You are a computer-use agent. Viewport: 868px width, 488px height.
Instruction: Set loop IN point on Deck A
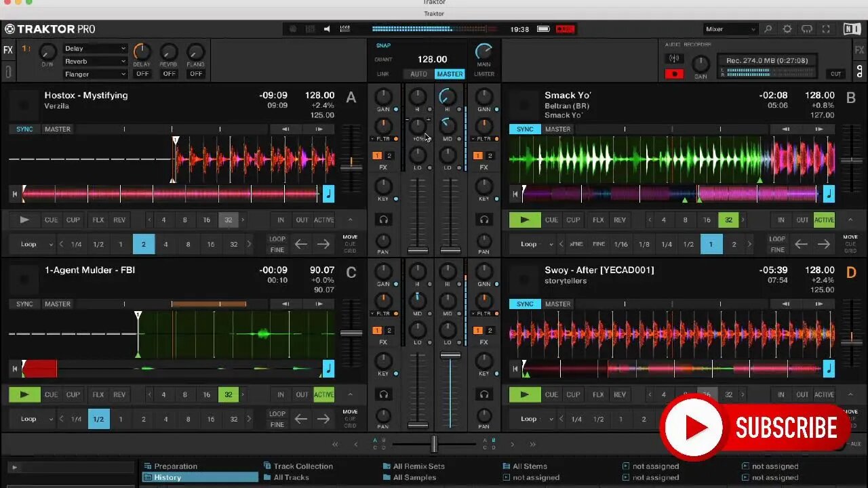pos(281,220)
